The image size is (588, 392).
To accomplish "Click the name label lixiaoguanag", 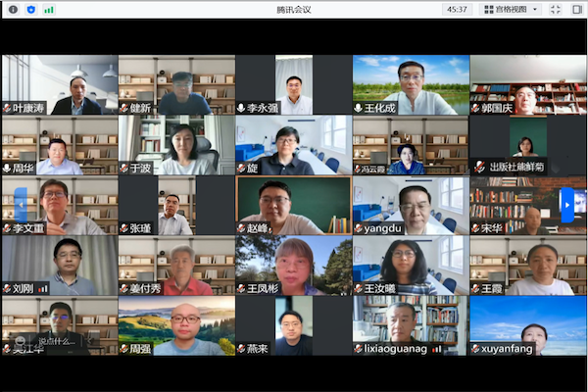I will (x=396, y=349).
